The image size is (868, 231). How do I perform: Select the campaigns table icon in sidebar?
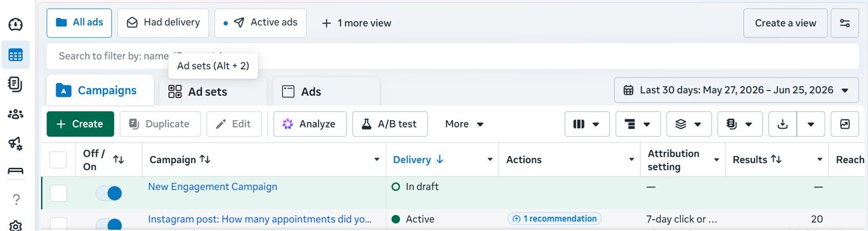tap(15, 55)
